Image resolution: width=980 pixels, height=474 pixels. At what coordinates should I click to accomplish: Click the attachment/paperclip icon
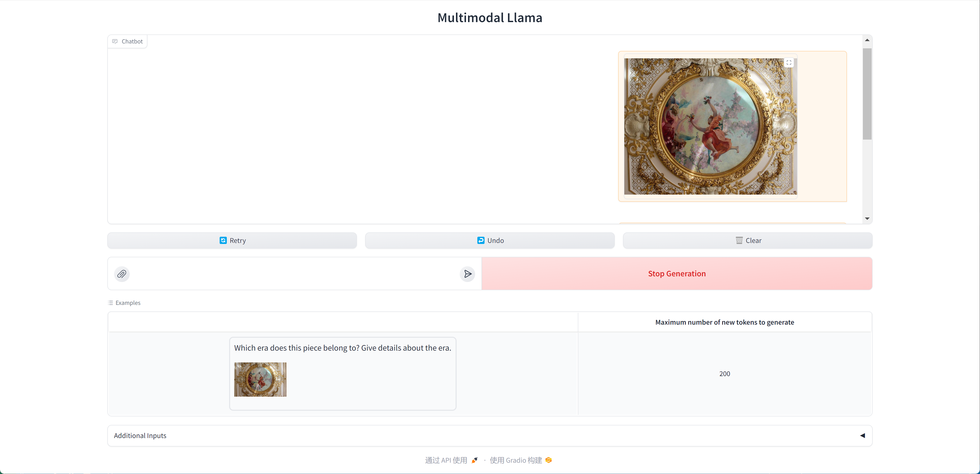pyautogui.click(x=122, y=274)
